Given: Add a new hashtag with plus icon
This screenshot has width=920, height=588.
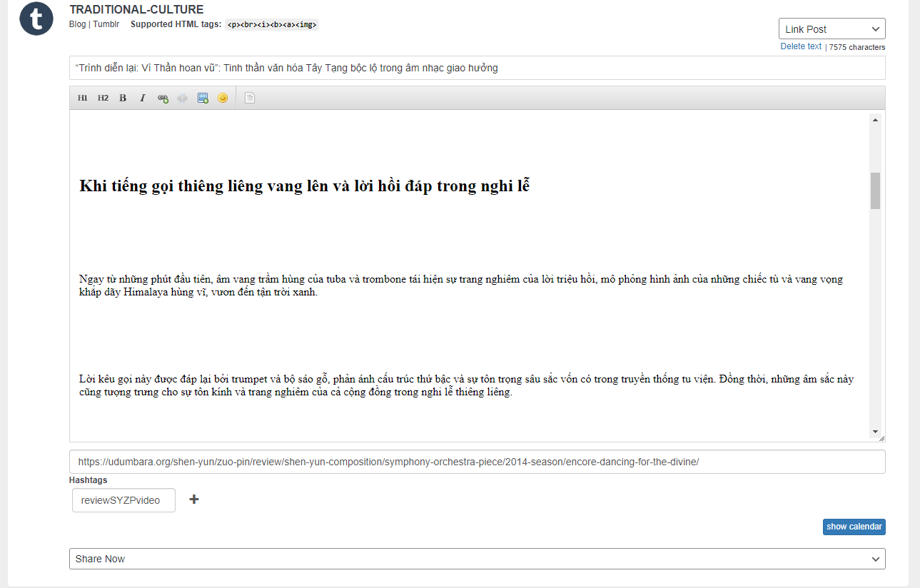Looking at the screenshot, I should 193,500.
